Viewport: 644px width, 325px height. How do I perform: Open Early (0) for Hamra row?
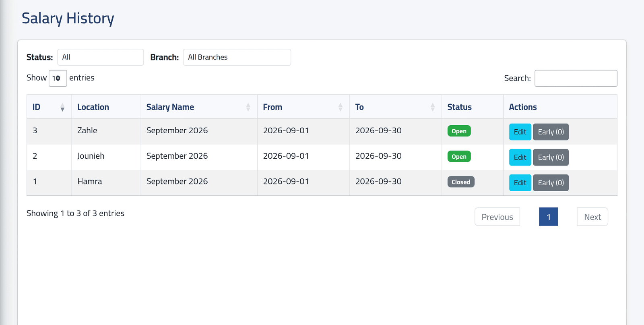click(x=551, y=183)
